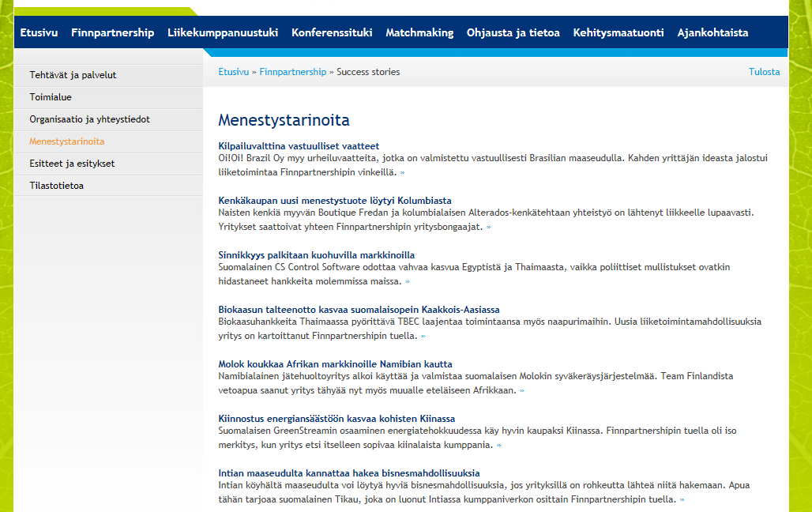The image size is (812, 512).
Task: Click the Menestystarinoita page heading
Action: [284, 120]
